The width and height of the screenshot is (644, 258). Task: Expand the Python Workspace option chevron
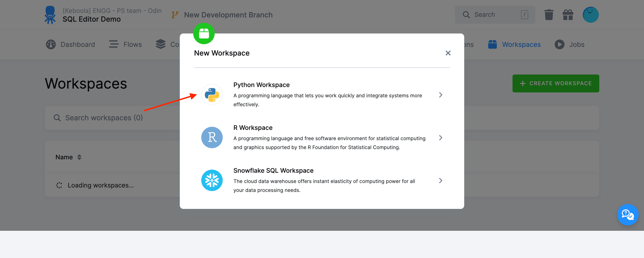441,95
